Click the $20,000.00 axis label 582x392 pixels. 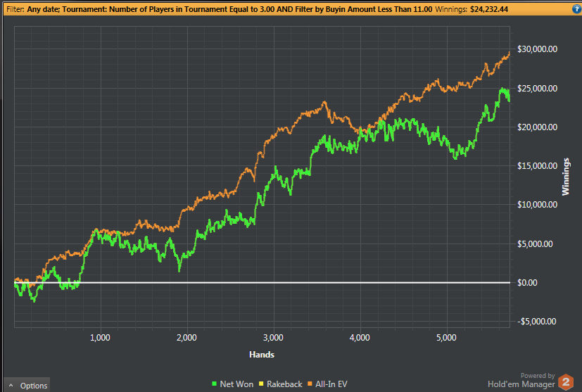point(537,127)
